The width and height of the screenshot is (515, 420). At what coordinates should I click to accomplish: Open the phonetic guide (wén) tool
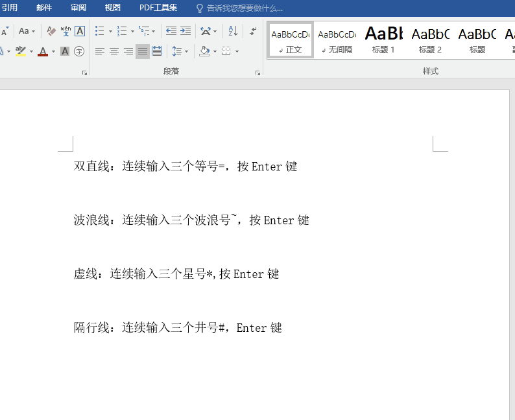tap(66, 31)
